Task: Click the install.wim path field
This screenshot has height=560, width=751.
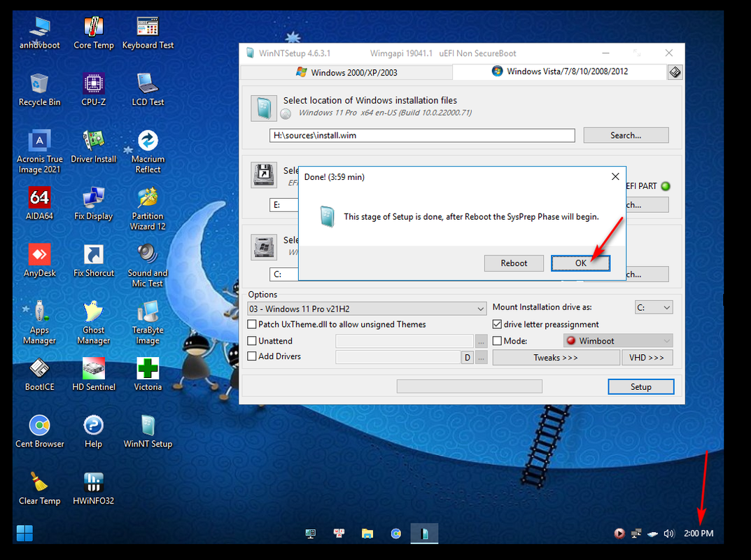Action: tap(422, 135)
